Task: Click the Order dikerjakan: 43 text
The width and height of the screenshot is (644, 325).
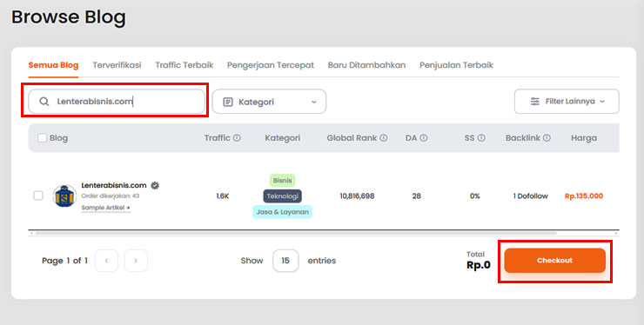Action: click(x=110, y=196)
